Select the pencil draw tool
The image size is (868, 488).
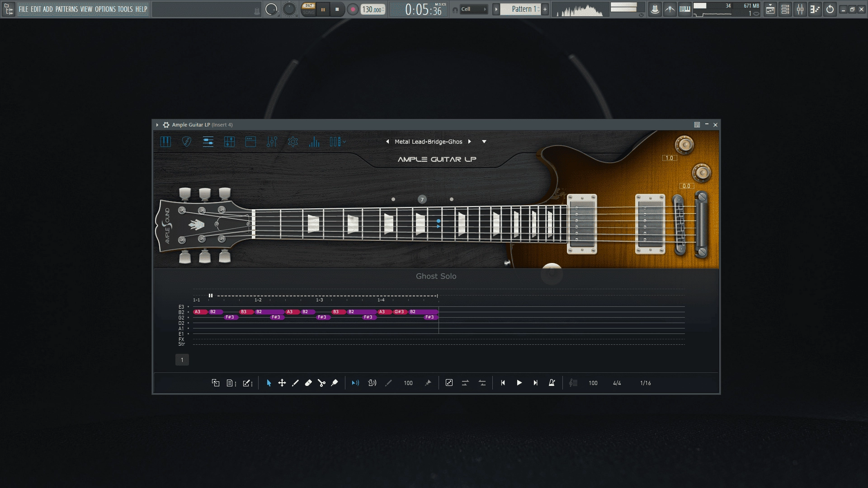295,383
